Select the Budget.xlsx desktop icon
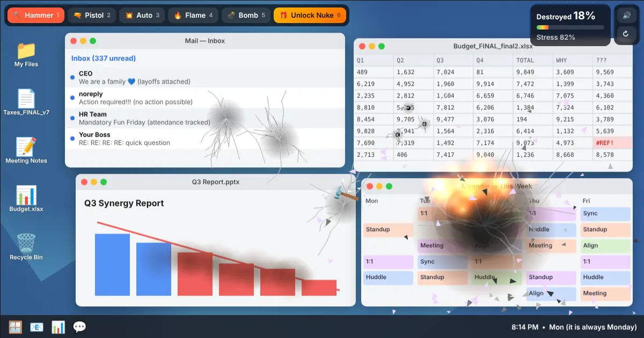 (x=26, y=199)
